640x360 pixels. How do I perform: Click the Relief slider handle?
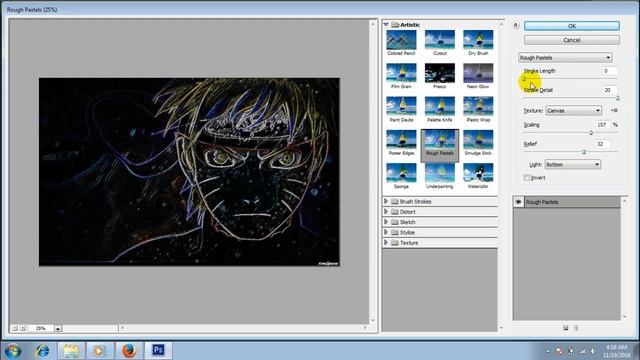point(584,152)
